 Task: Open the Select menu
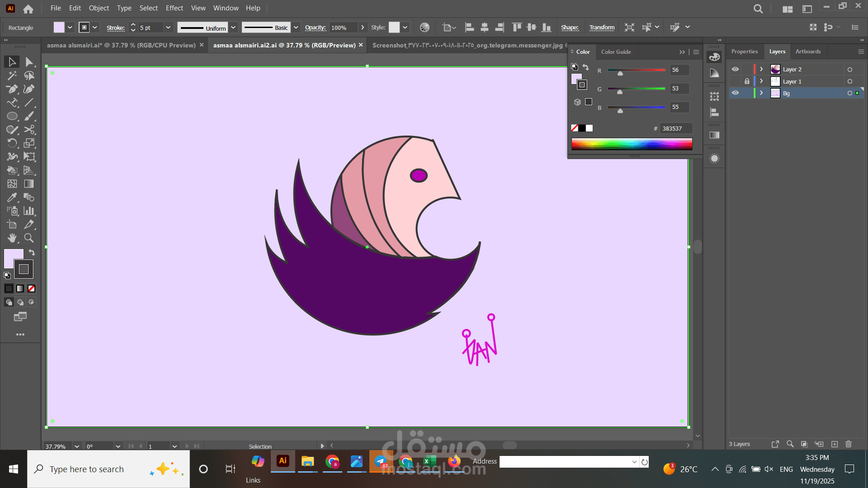click(148, 8)
